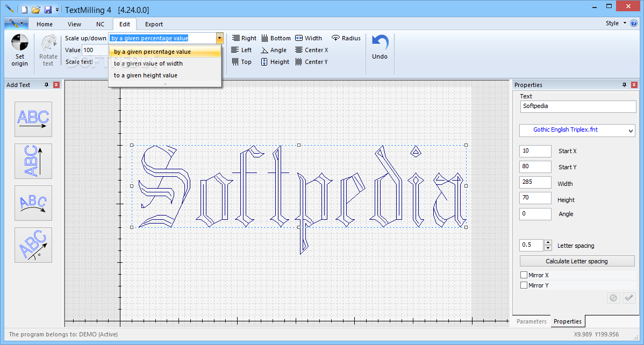Open the Scale up/down dropdown arrow
The width and height of the screenshot is (644, 345).
click(220, 38)
